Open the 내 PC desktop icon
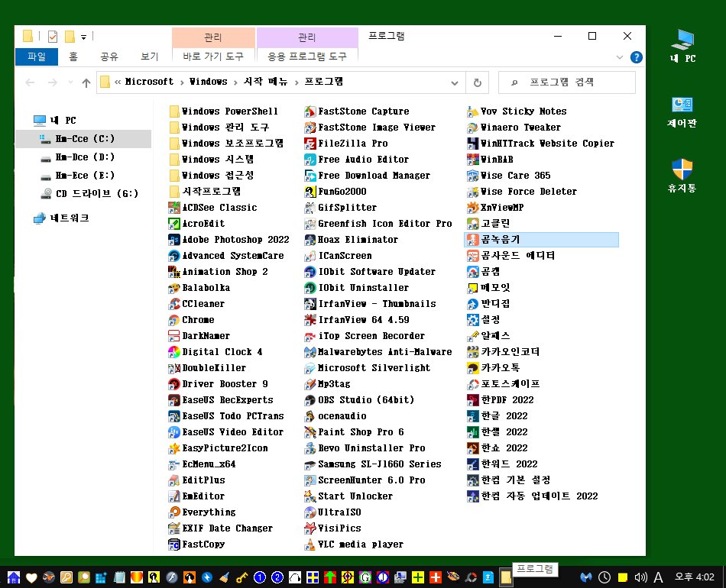 point(682,45)
